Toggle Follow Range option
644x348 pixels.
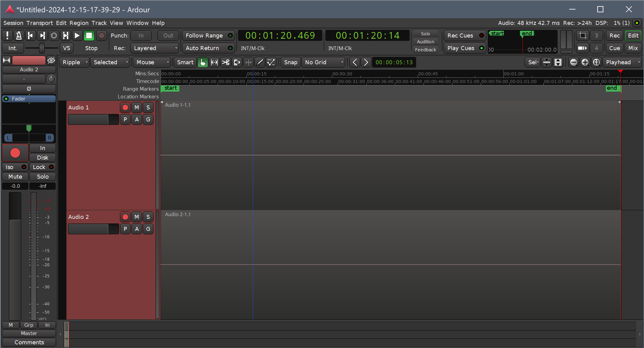click(209, 36)
